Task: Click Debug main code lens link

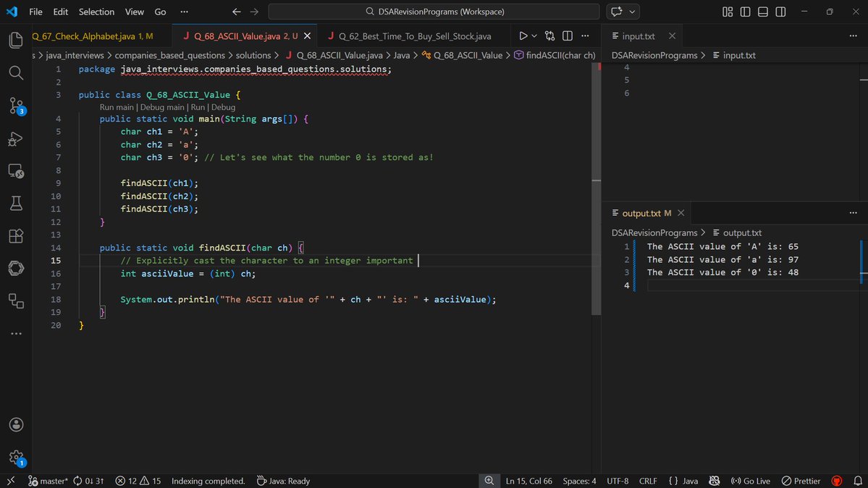Action: click(x=162, y=107)
